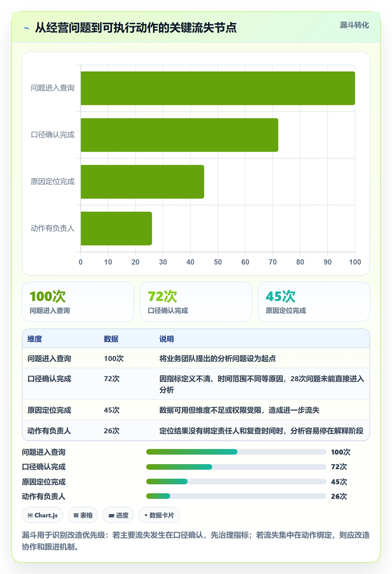Click the chart axis label 原因定位完成
392x574 pixels.
(53, 182)
